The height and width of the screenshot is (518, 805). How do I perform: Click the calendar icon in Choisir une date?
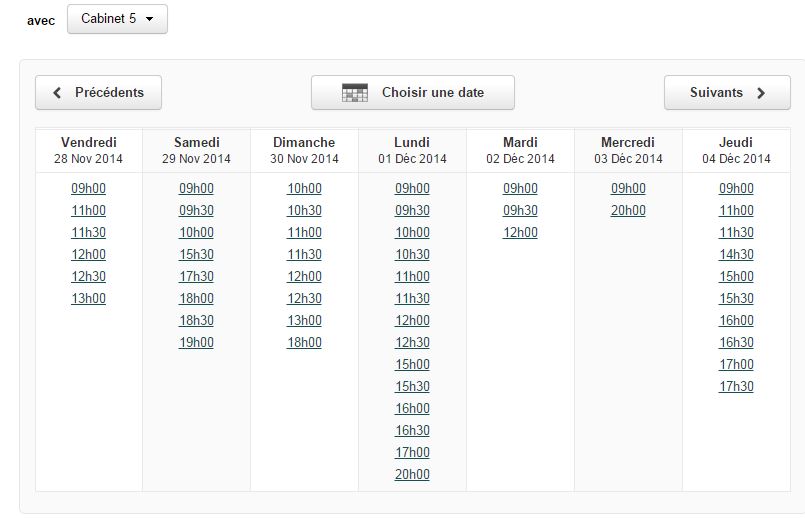coord(355,92)
